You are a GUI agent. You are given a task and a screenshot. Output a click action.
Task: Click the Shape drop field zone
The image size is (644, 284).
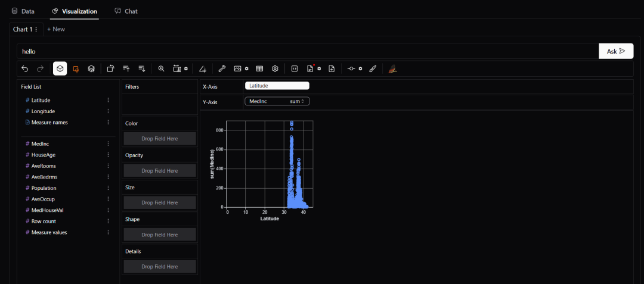[x=160, y=235]
